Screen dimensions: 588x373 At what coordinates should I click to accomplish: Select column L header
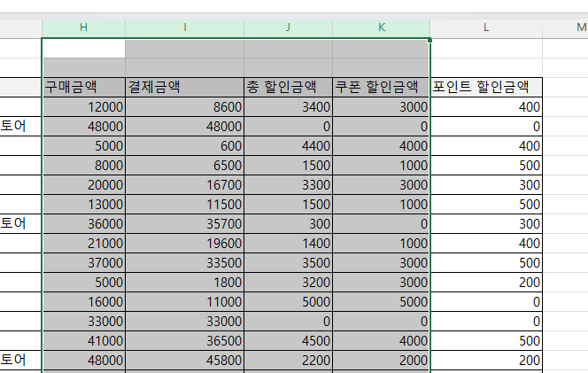(x=486, y=27)
